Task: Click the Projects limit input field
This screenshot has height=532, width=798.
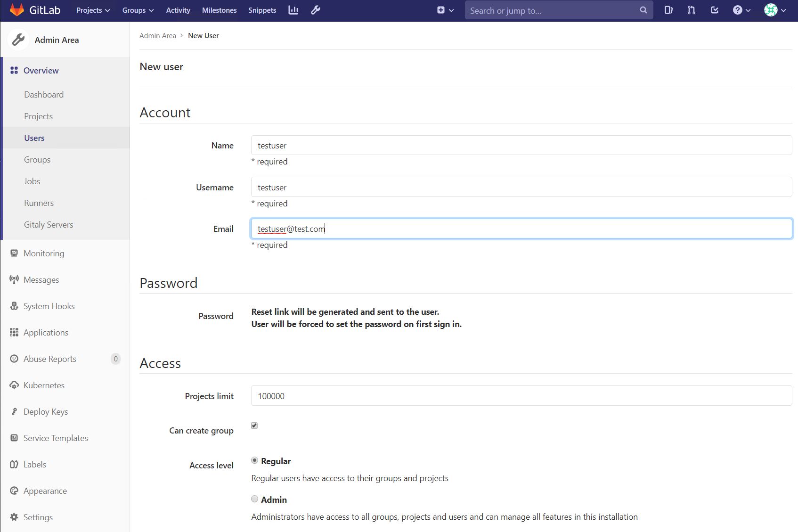Action: coord(521,396)
